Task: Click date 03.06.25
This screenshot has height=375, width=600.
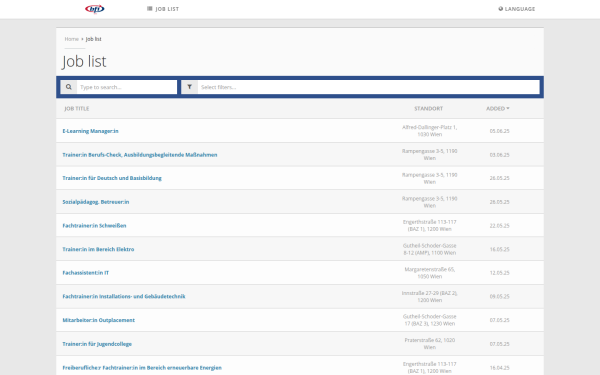Action: pyautogui.click(x=499, y=155)
